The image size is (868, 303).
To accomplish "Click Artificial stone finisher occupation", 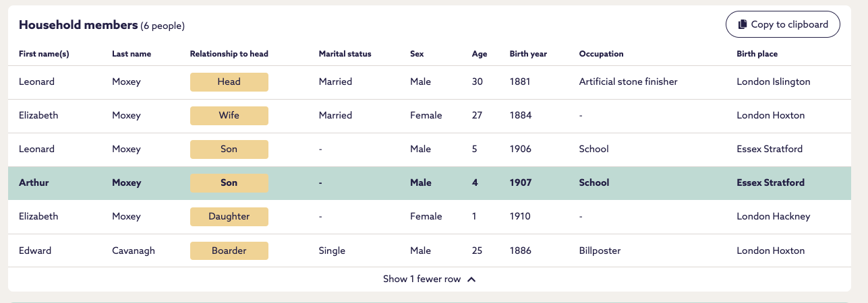I will [x=628, y=81].
